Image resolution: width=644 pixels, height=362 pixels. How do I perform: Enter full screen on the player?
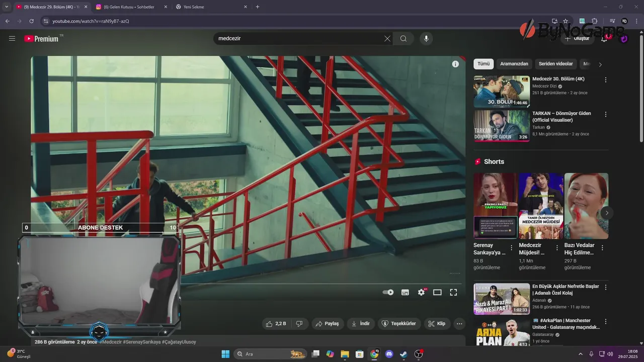(x=453, y=292)
